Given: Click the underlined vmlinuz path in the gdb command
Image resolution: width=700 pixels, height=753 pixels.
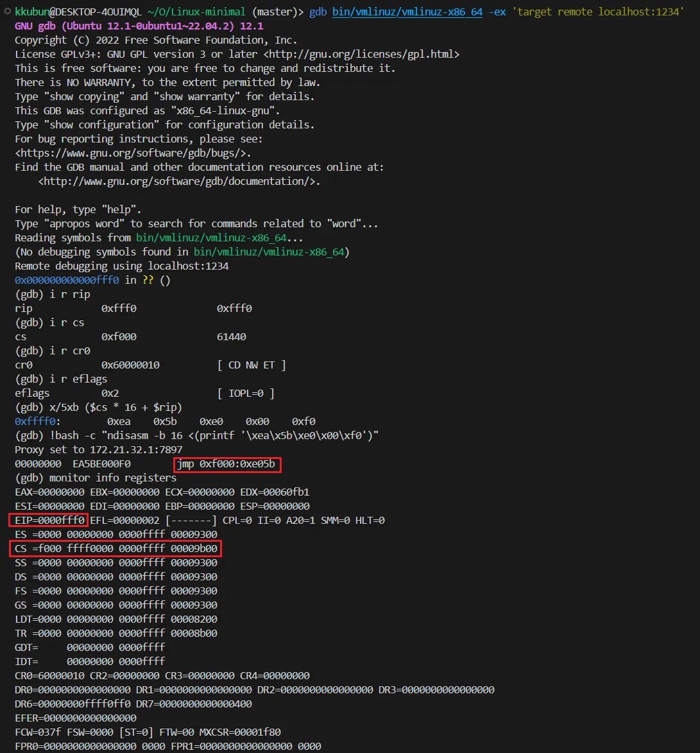Looking at the screenshot, I should [407, 12].
